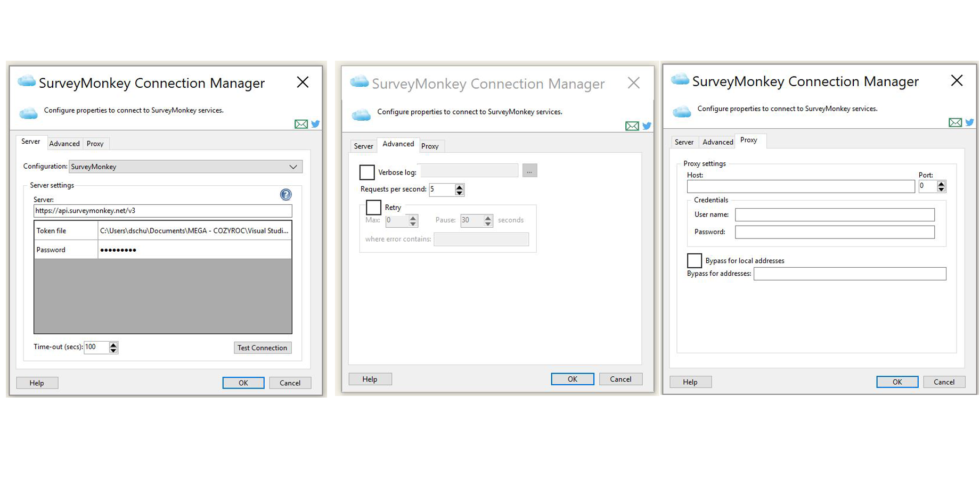Increase Requests per second value
Viewport: 980px width, 479px height.
[x=459, y=187]
